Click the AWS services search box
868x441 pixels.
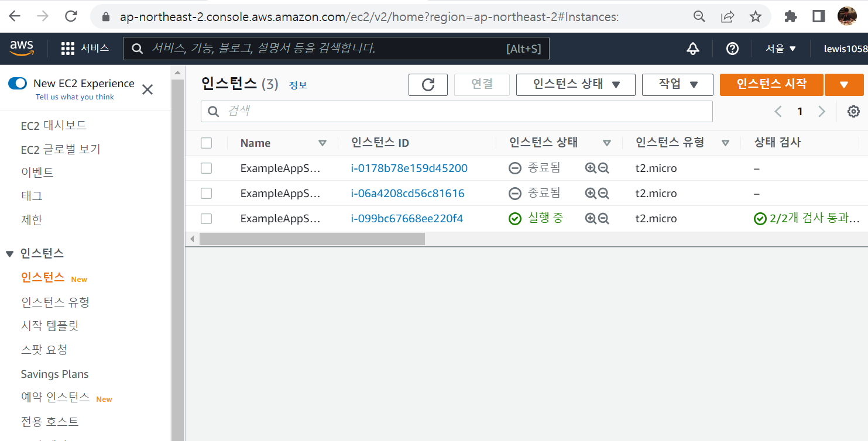tap(336, 49)
